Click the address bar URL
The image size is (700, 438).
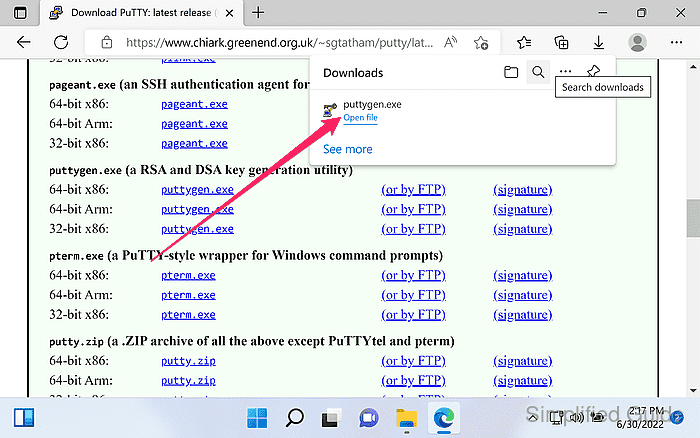point(279,42)
